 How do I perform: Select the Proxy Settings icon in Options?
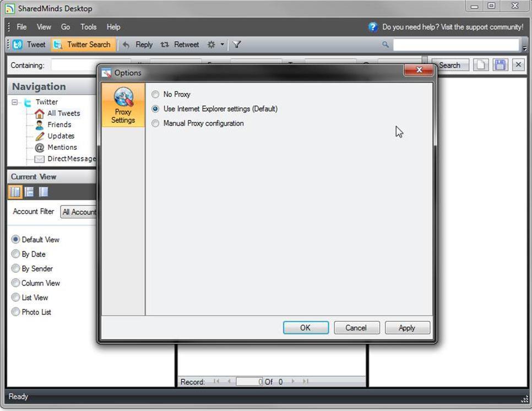point(122,105)
